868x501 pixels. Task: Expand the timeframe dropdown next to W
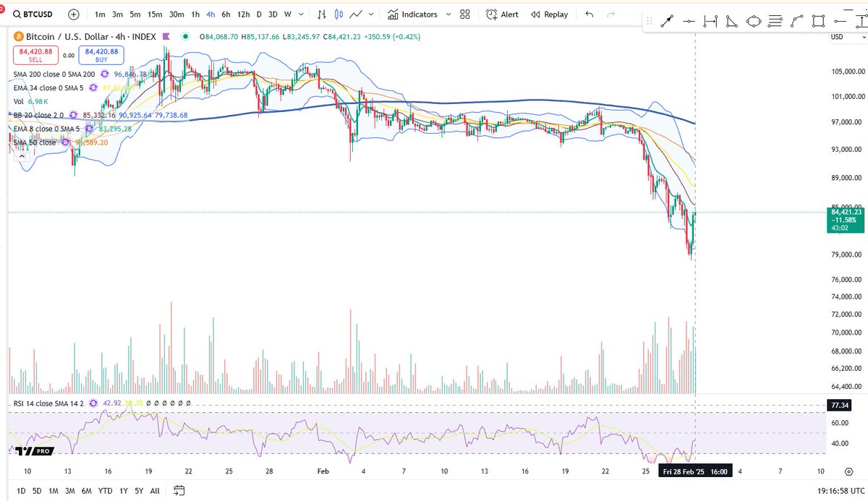click(299, 14)
